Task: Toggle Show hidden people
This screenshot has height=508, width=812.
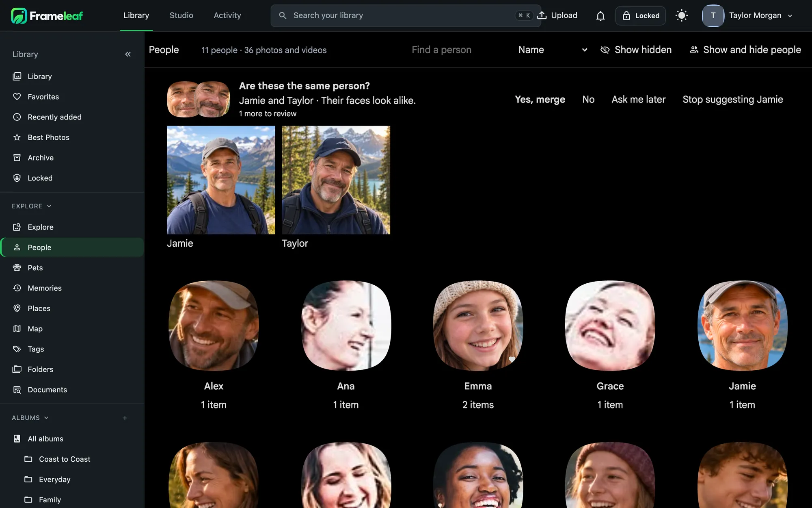Action: click(636, 50)
